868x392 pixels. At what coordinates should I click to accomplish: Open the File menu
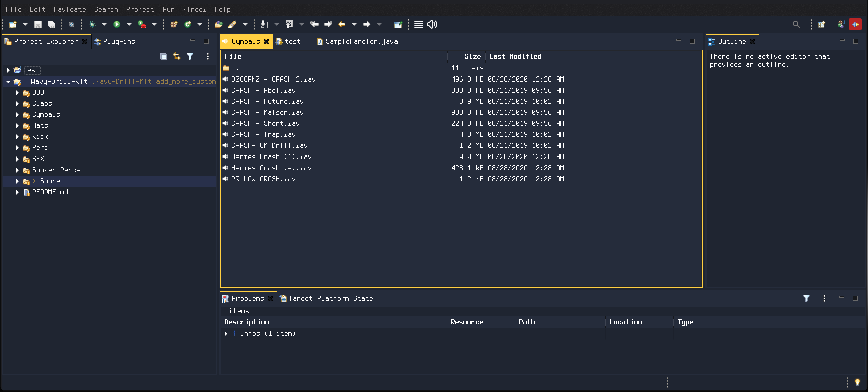coord(14,9)
